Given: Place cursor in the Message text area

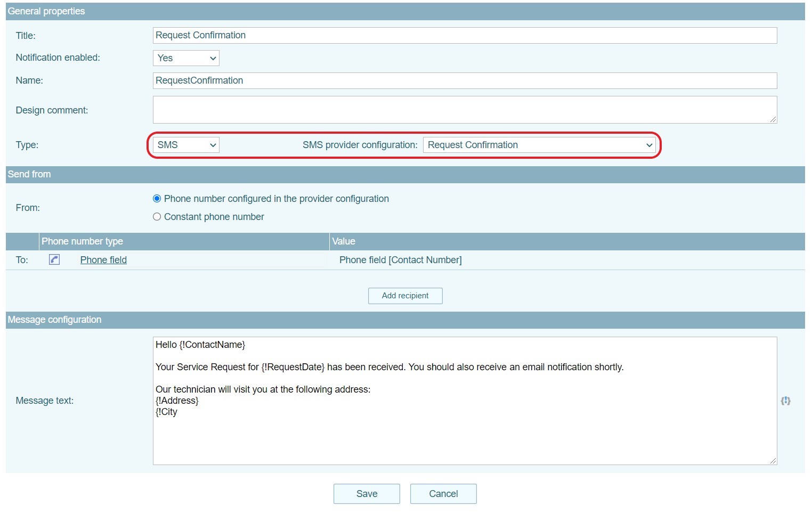Looking at the screenshot, I should click(464, 437).
